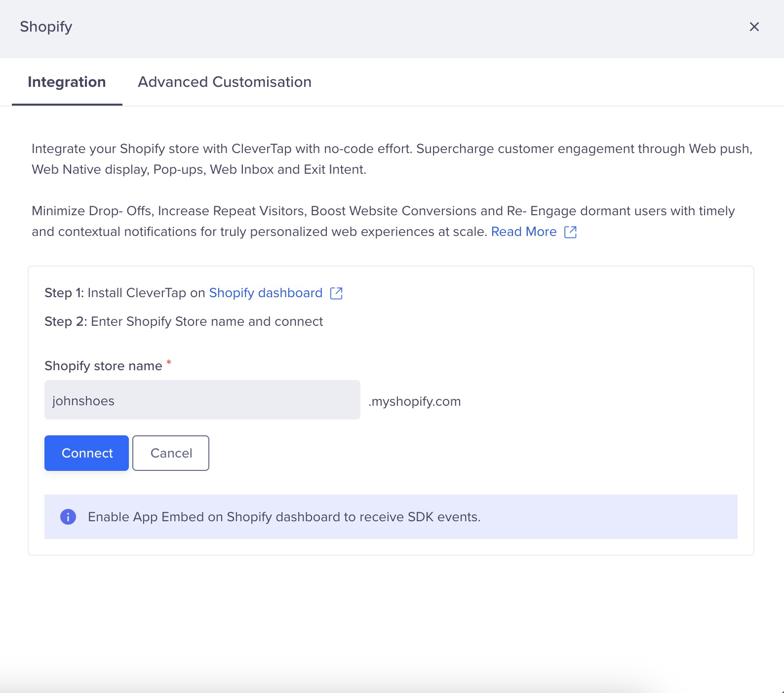Click the Shopify store name label
This screenshot has height=693, width=784.
coord(103,366)
